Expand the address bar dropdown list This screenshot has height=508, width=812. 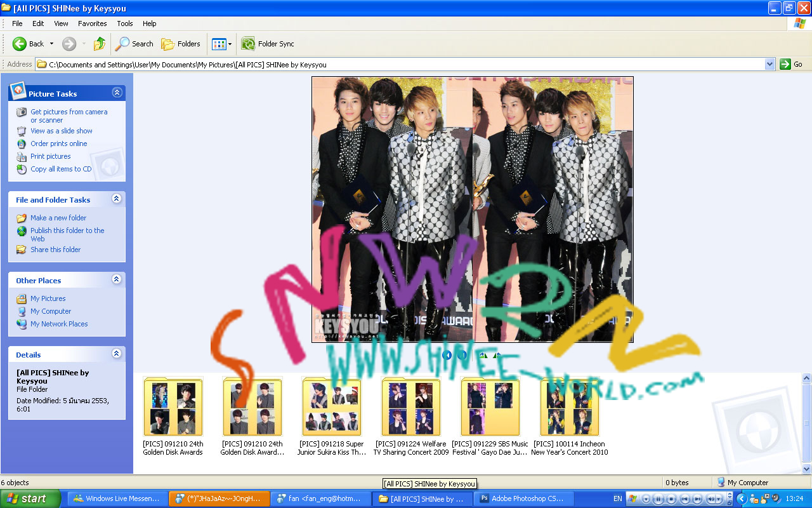[x=769, y=64]
